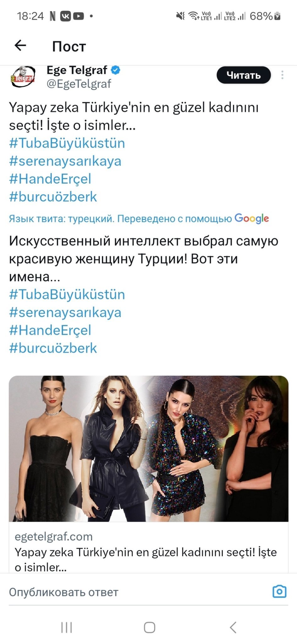Tap the Android back chevron
This screenshot has height=644, width=297.
click(233, 627)
